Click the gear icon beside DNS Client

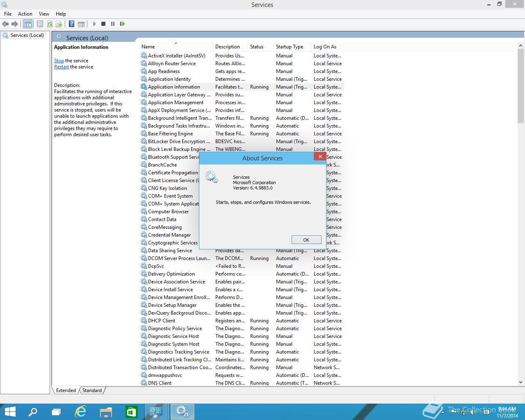pyautogui.click(x=144, y=383)
